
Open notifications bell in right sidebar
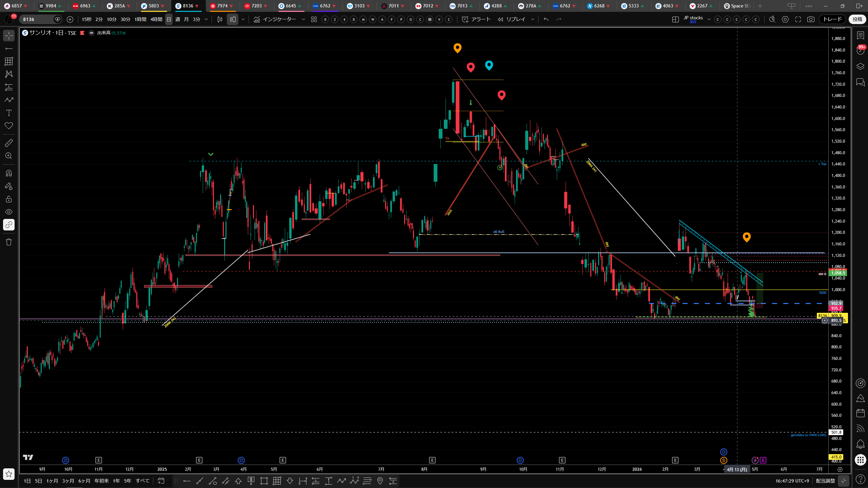[860, 444]
